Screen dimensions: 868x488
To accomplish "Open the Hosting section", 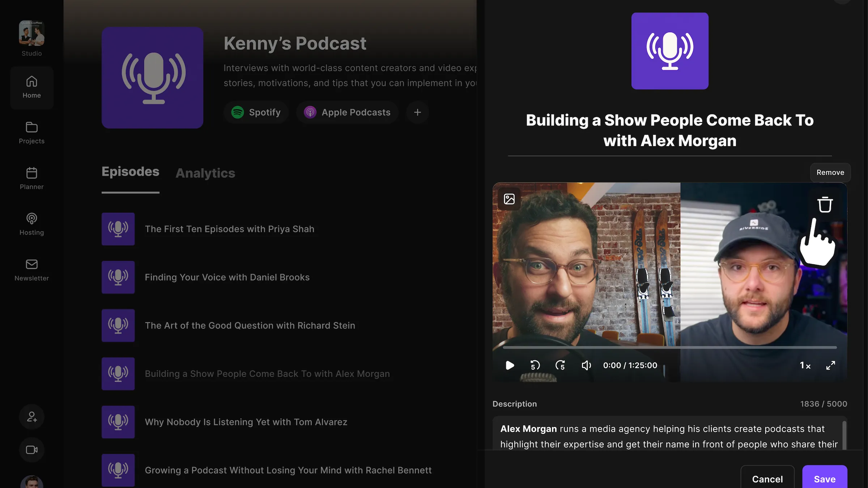I will (31, 224).
